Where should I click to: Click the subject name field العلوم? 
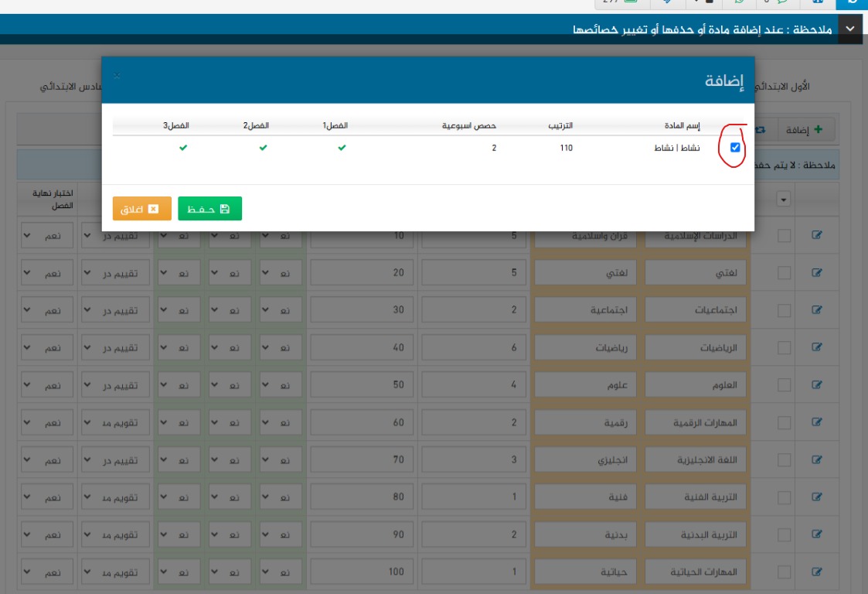(696, 385)
